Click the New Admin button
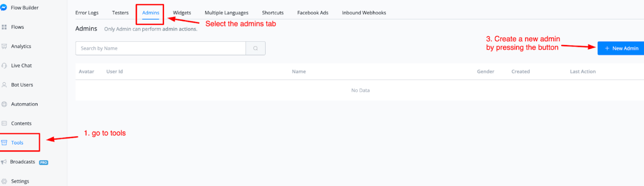Viewport: 644px width, 186px height. 621,48
